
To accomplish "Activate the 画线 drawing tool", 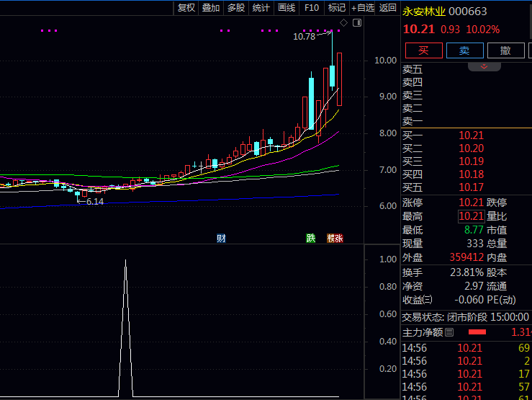I will point(287,8).
